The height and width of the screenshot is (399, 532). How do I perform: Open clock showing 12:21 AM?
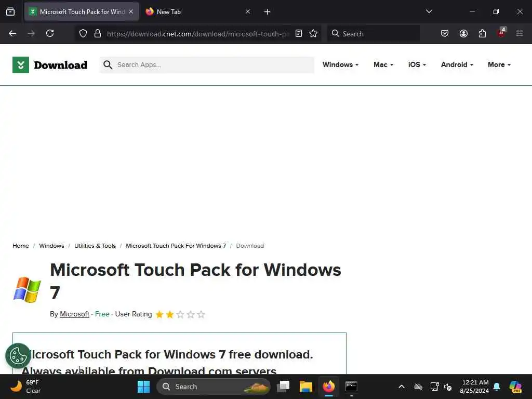coord(474,387)
